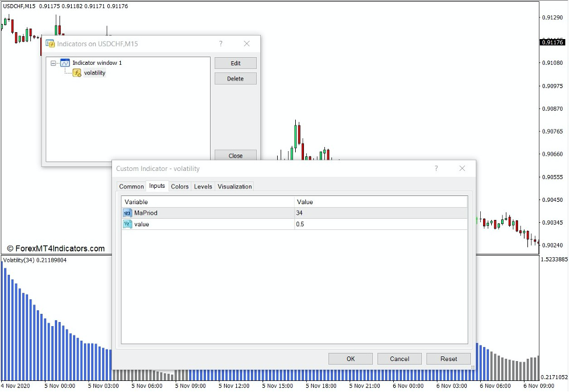Image resolution: width=570 pixels, height=392 pixels.
Task: Delete the volatility indicator
Action: coord(235,78)
